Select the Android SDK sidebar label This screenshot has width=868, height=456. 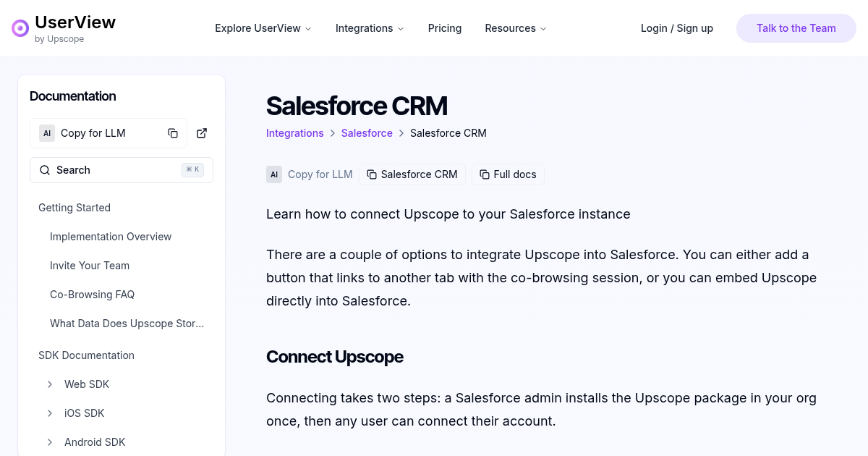[x=95, y=442]
